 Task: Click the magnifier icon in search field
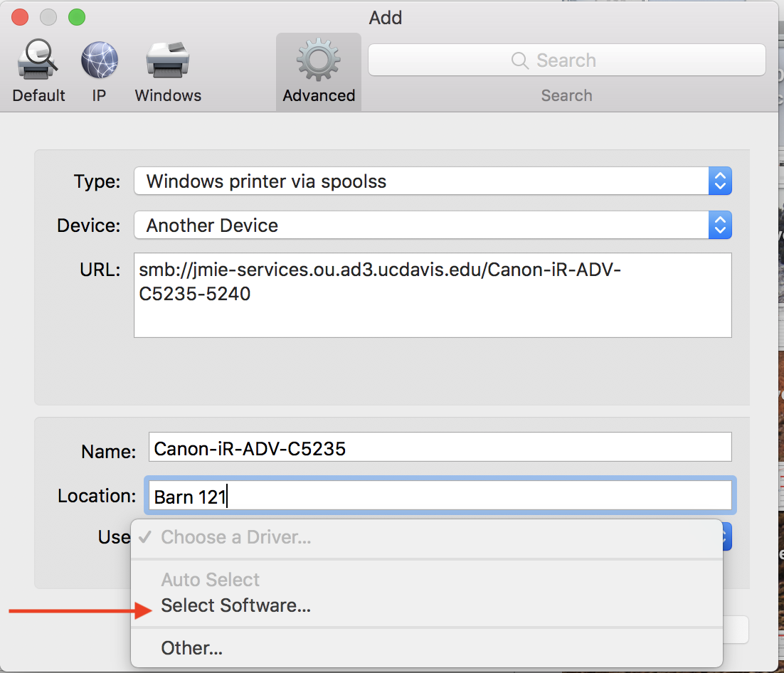[x=520, y=60]
